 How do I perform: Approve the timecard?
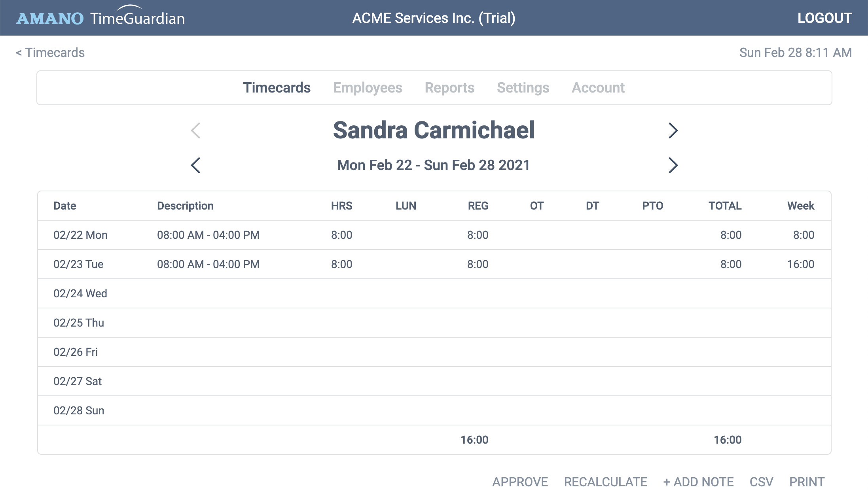point(520,482)
